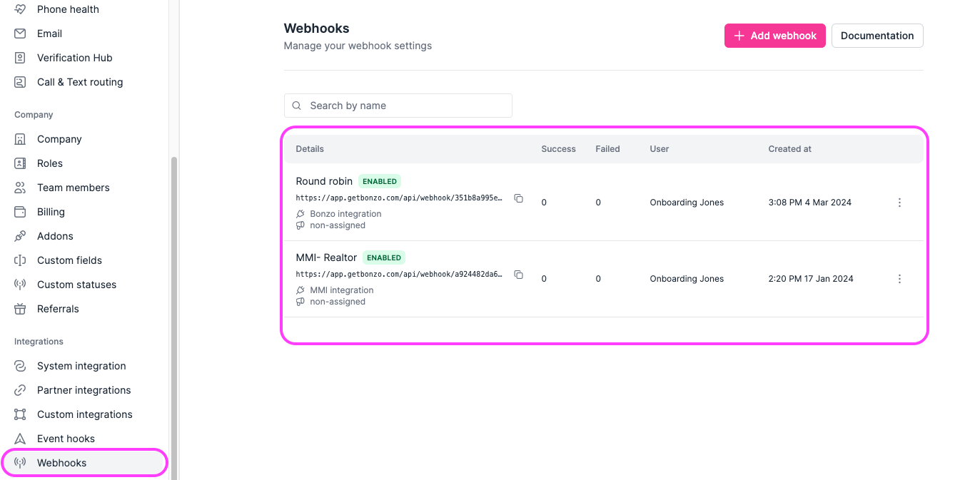Open the actions menu for Round robin webhook
This screenshot has height=480, width=980.
pyautogui.click(x=899, y=202)
